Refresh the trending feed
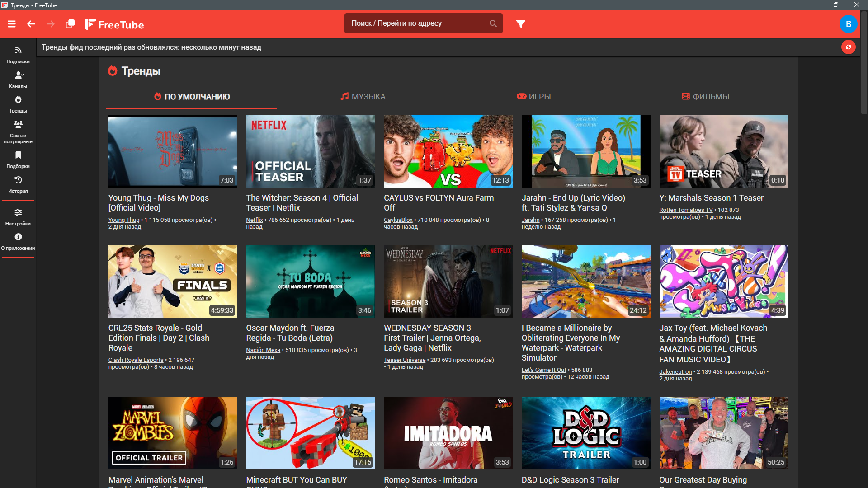This screenshot has width=868, height=488. point(848,47)
